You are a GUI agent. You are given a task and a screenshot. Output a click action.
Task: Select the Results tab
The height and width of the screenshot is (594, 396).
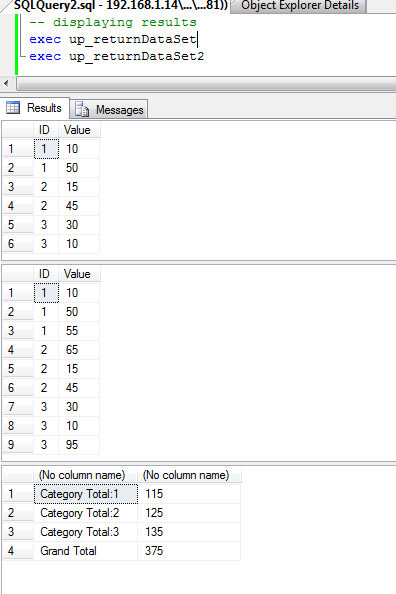tap(35, 108)
